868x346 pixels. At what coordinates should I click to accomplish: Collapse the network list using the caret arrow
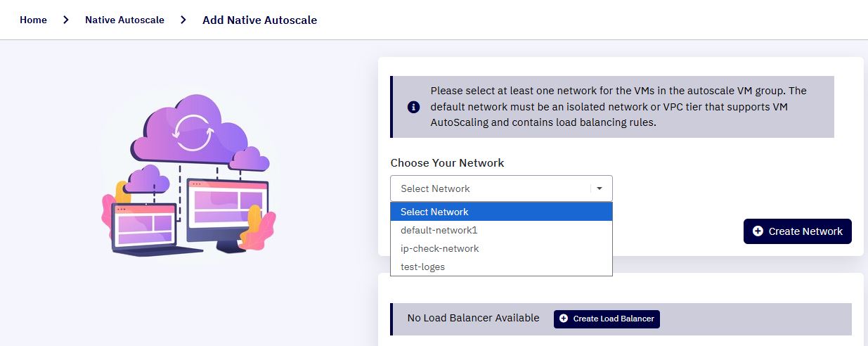pos(600,188)
